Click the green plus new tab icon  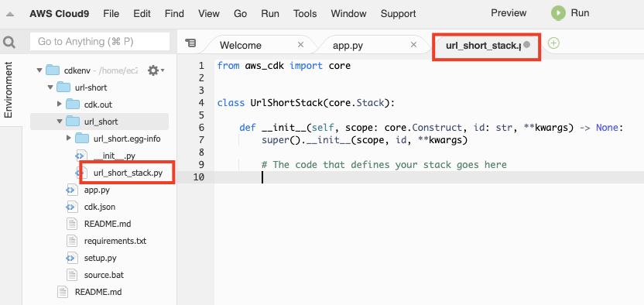tap(553, 43)
